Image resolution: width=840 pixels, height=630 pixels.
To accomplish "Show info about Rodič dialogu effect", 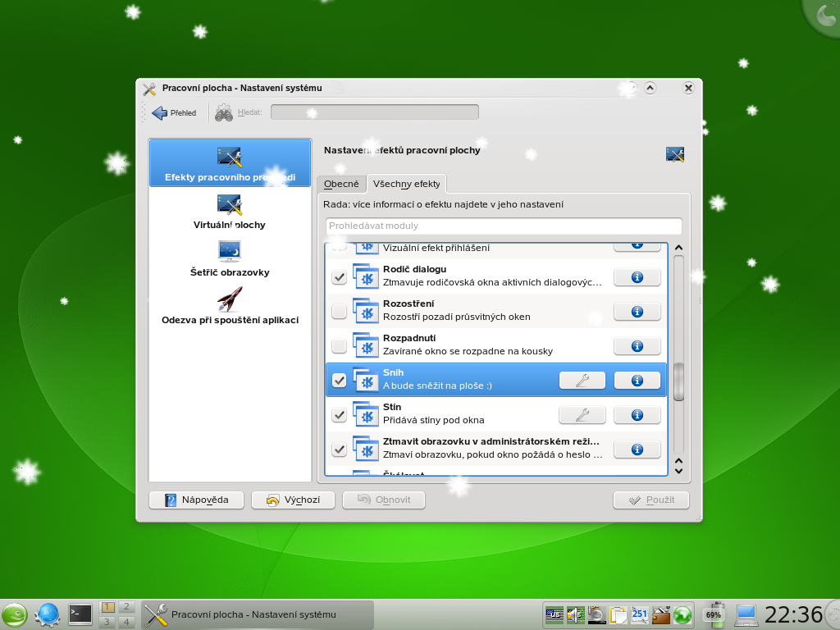I will (637, 277).
